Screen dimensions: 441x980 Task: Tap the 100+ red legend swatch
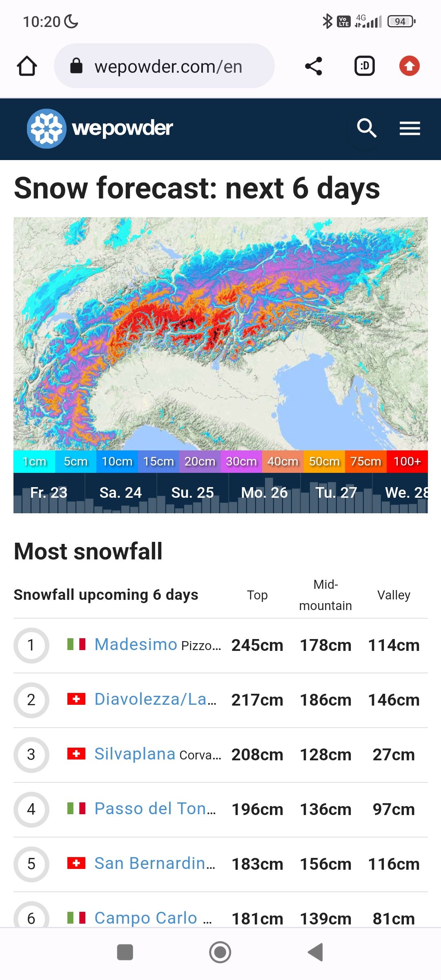coord(407,461)
